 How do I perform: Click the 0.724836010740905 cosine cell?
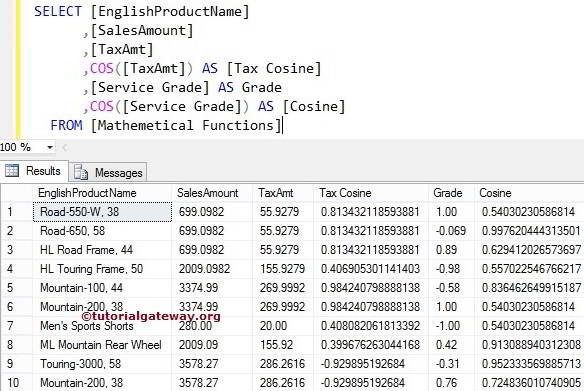coord(530,383)
